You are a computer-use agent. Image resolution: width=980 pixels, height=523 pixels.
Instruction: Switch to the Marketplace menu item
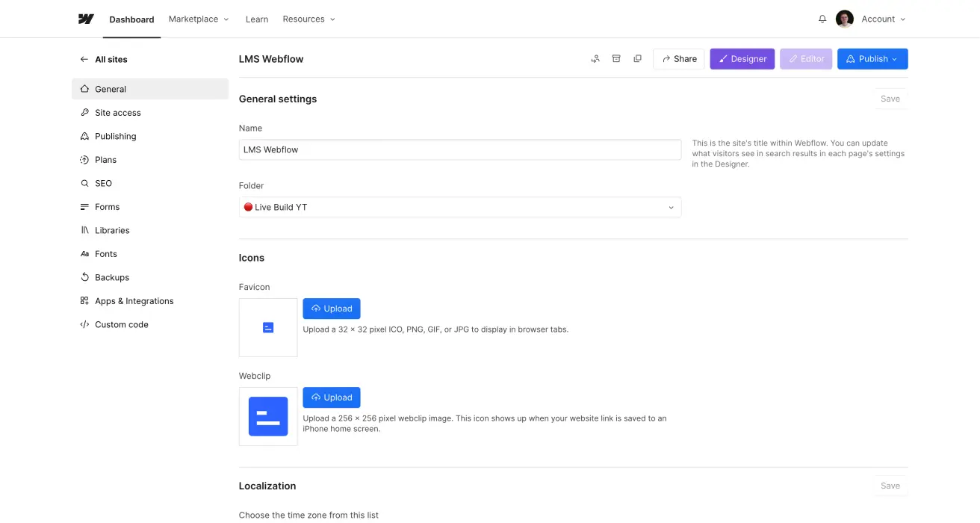[193, 19]
